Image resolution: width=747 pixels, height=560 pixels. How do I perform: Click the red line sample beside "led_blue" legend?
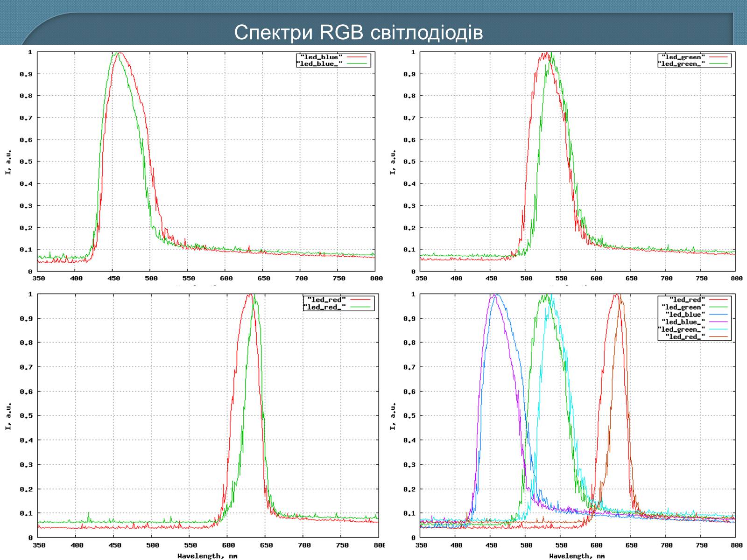click(x=356, y=57)
